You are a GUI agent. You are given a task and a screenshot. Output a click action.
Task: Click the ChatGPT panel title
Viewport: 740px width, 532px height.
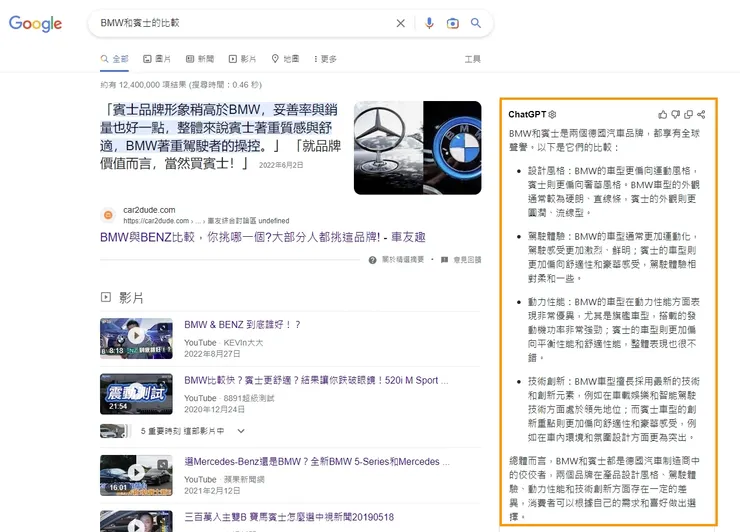point(527,114)
